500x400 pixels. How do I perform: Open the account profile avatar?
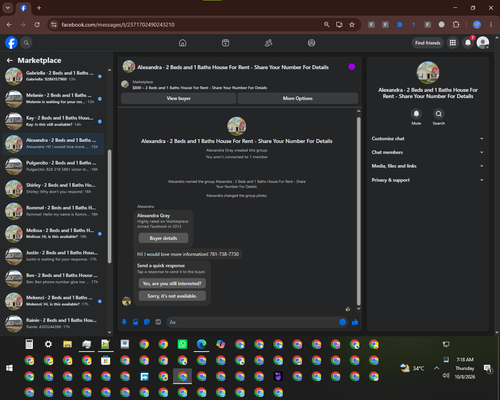click(x=483, y=43)
